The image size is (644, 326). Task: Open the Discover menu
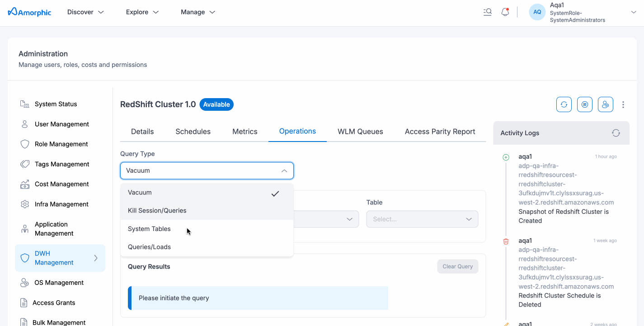pyautogui.click(x=85, y=12)
